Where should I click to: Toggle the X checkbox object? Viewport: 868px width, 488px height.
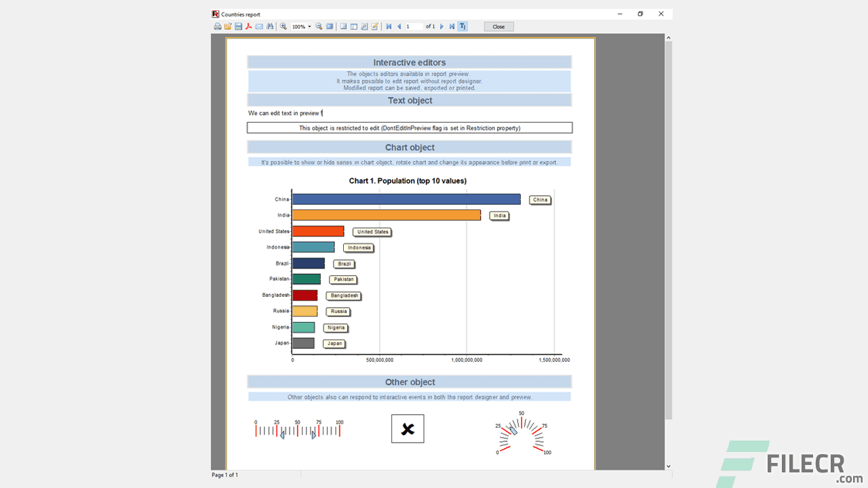tap(408, 428)
